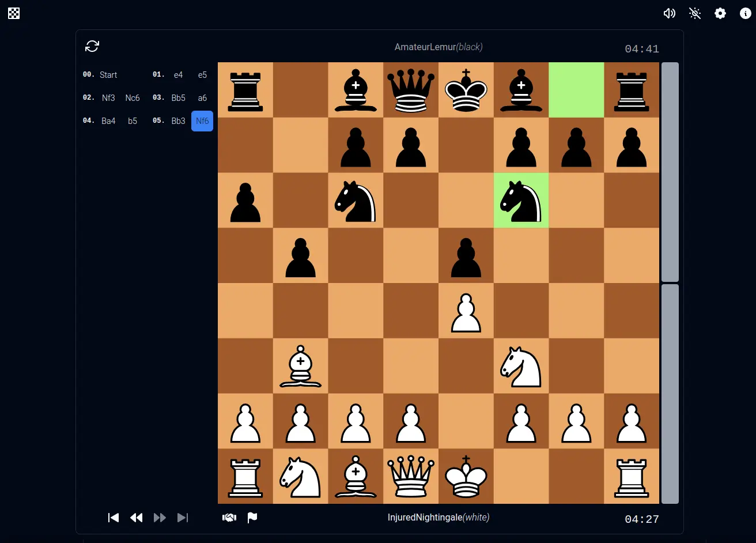This screenshot has height=543, width=756.
Task: Click the chessboard logo in the top-left corner
Action: [x=14, y=13]
